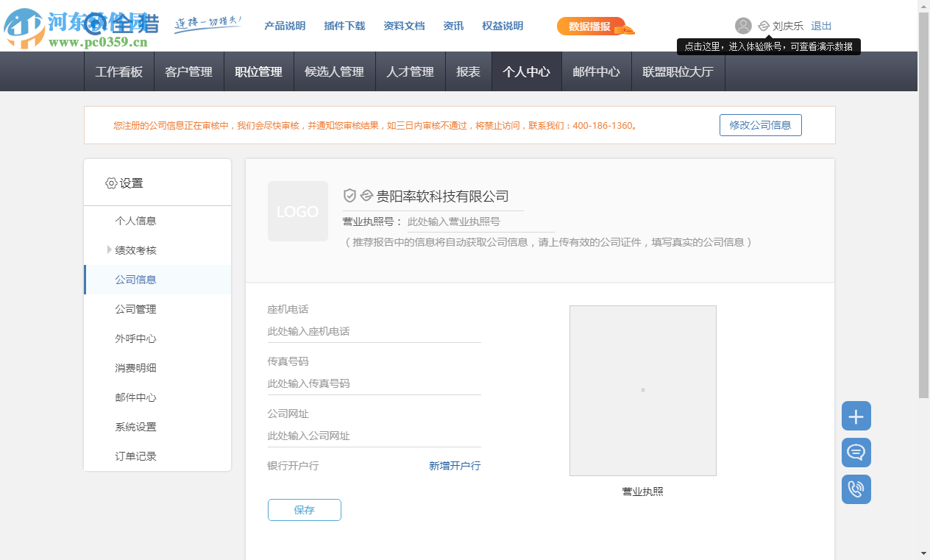The image size is (930, 560).
Task: Click the phone call floating button
Action: click(x=856, y=489)
